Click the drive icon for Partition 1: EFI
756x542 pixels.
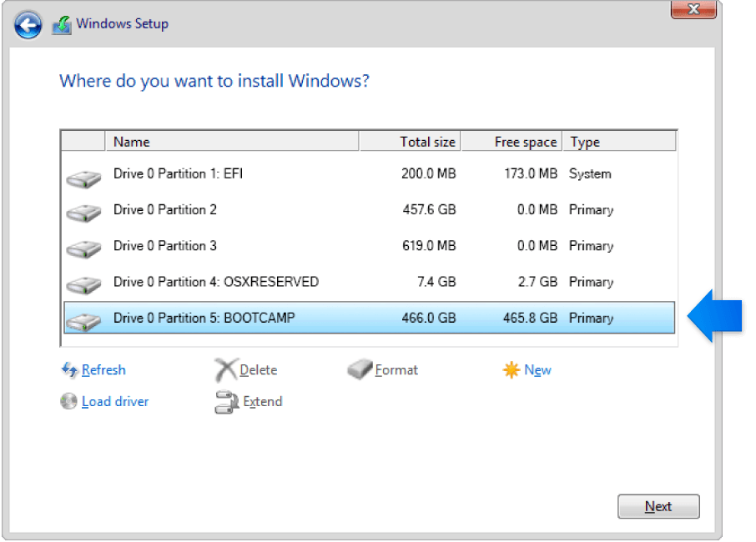83,178
